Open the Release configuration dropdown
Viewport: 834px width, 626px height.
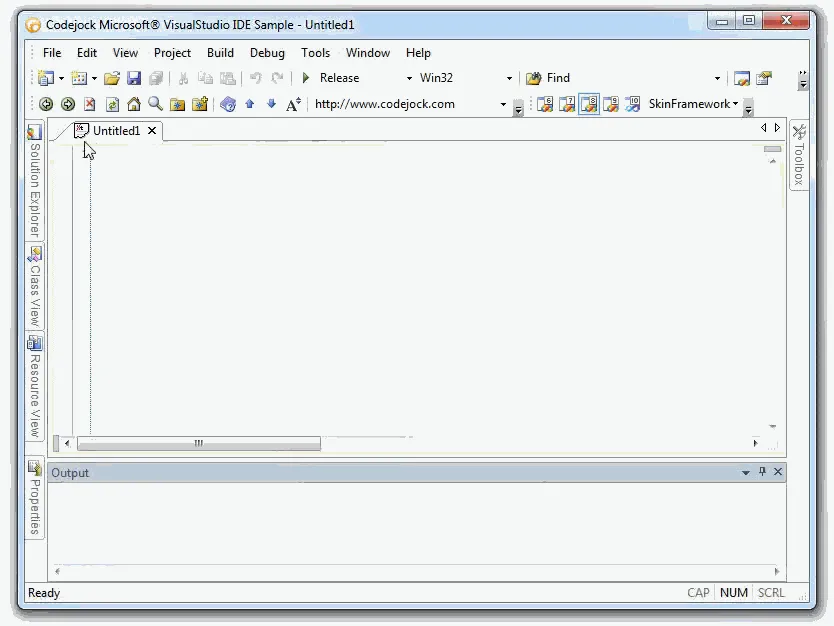[409, 78]
